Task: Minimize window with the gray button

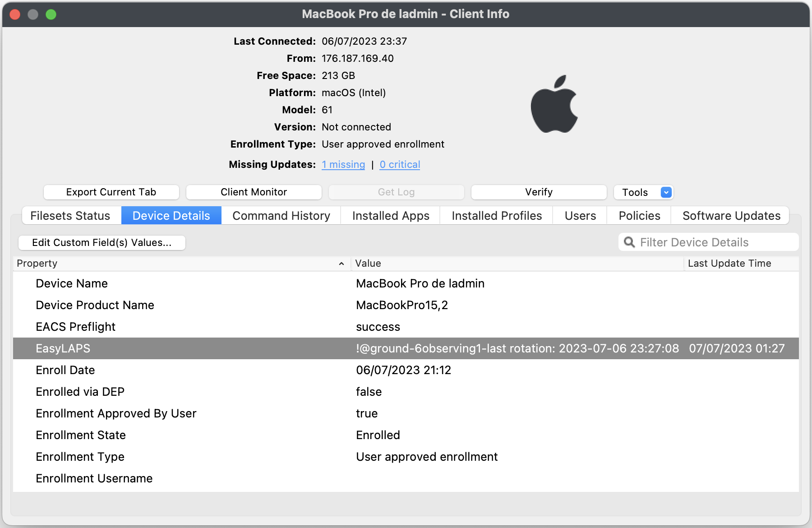Action: click(x=33, y=14)
